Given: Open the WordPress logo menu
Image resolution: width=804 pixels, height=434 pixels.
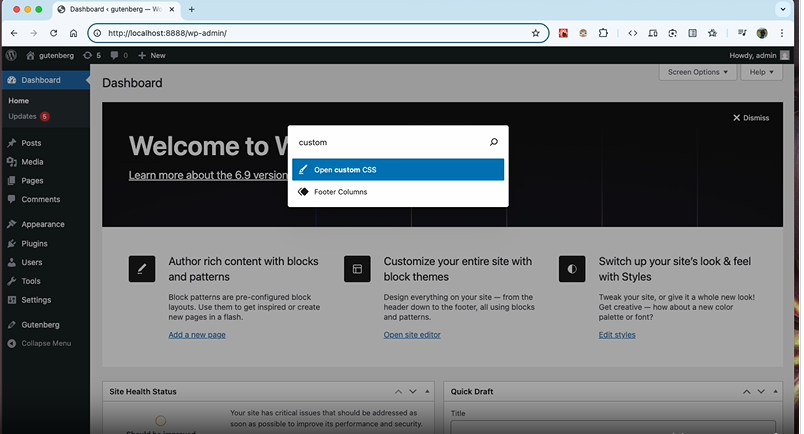Looking at the screenshot, I should (x=11, y=55).
